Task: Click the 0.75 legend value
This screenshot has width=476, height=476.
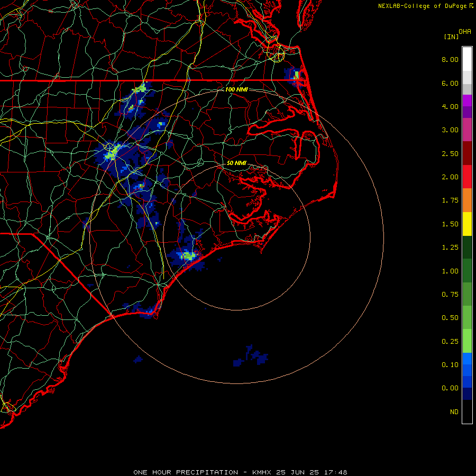Action: (x=450, y=295)
